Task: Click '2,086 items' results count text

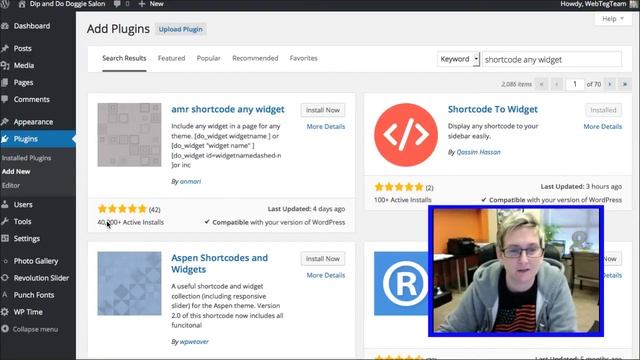Action: tap(516, 84)
